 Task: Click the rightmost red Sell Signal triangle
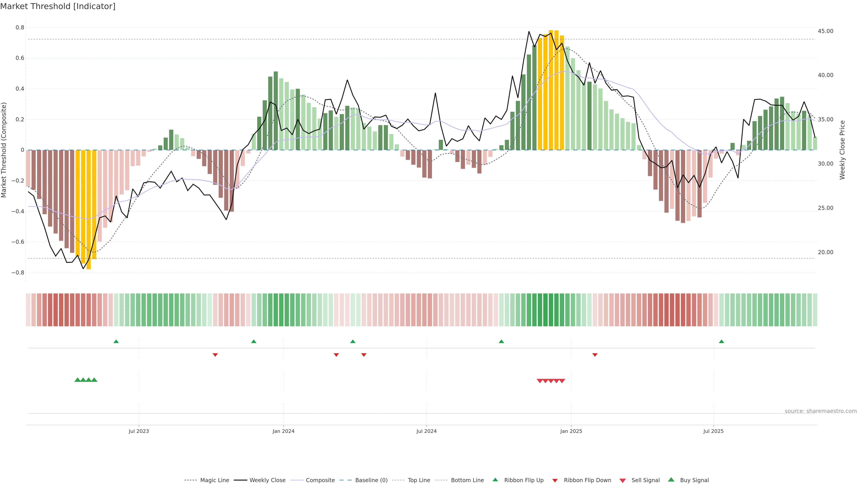[562, 381]
